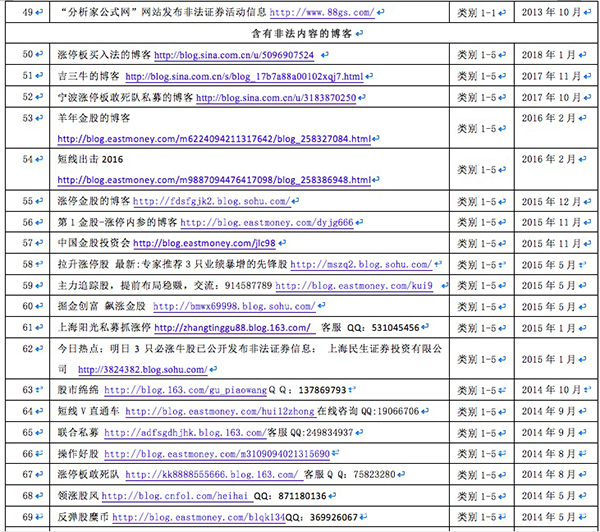Screen dimensions: 600x532
Task: Open the eastmoney blog_258327084.html link
Action: click(x=214, y=139)
